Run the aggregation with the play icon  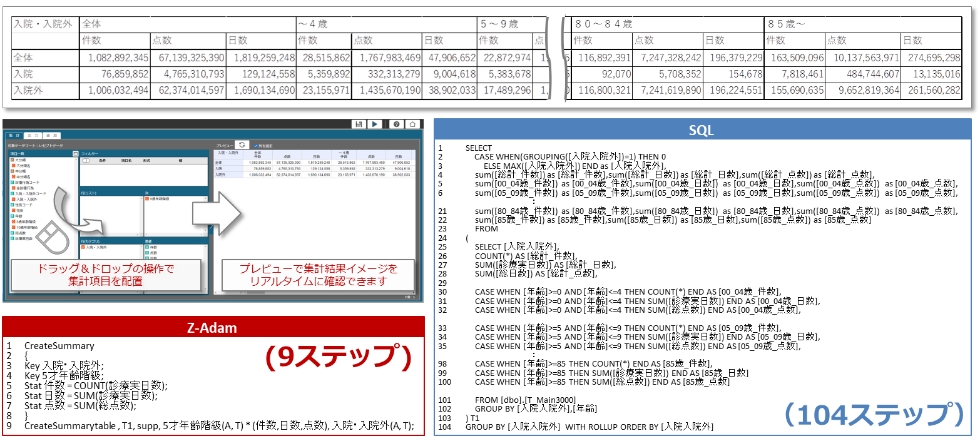pos(374,124)
